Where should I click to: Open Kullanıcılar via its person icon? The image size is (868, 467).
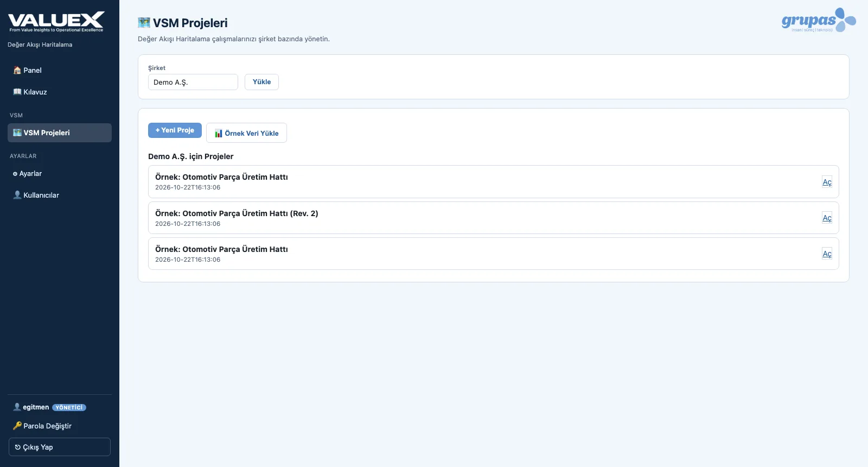(x=17, y=195)
